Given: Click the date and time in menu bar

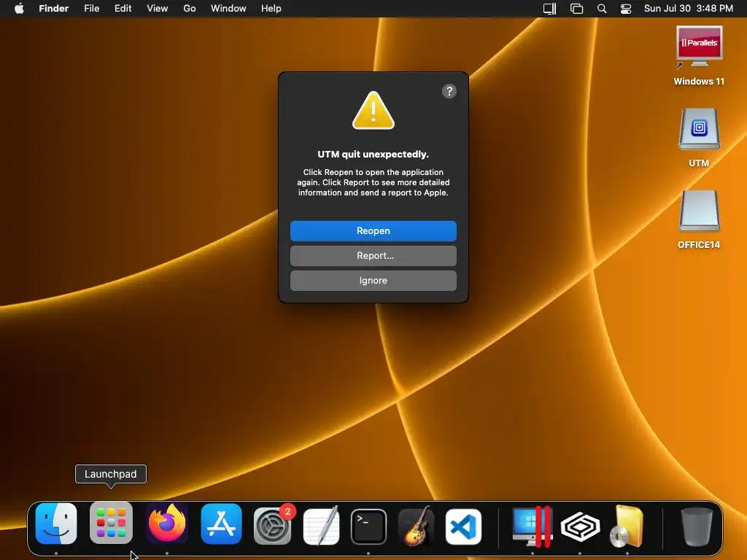Looking at the screenshot, I should (x=689, y=9).
